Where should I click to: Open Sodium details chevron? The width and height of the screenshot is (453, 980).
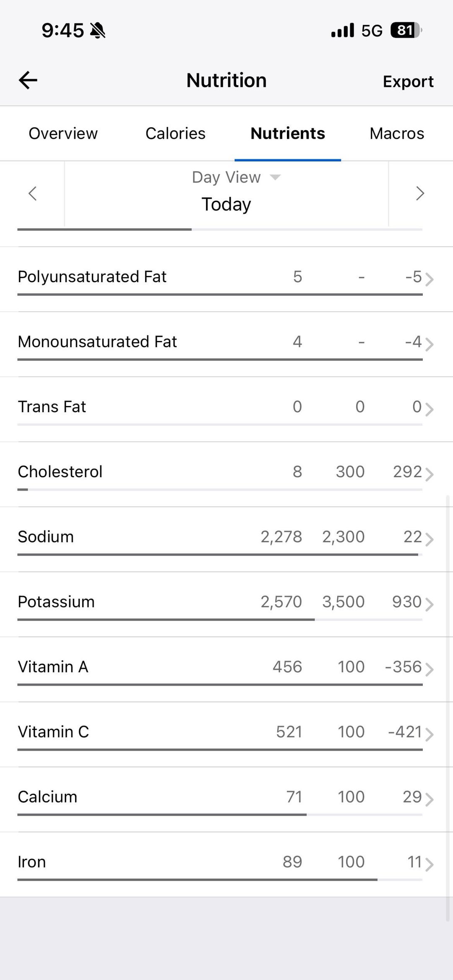point(429,539)
